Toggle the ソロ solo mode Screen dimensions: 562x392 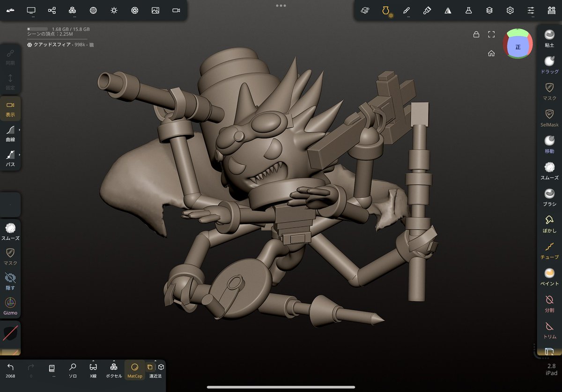[x=73, y=370]
